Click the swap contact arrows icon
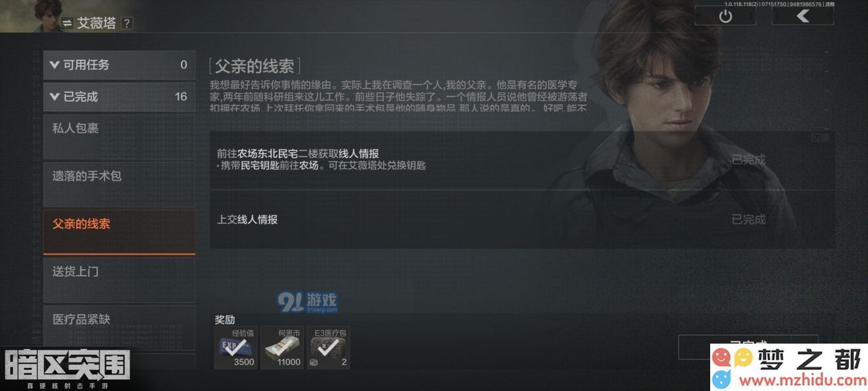The height and width of the screenshot is (391, 868). click(67, 23)
